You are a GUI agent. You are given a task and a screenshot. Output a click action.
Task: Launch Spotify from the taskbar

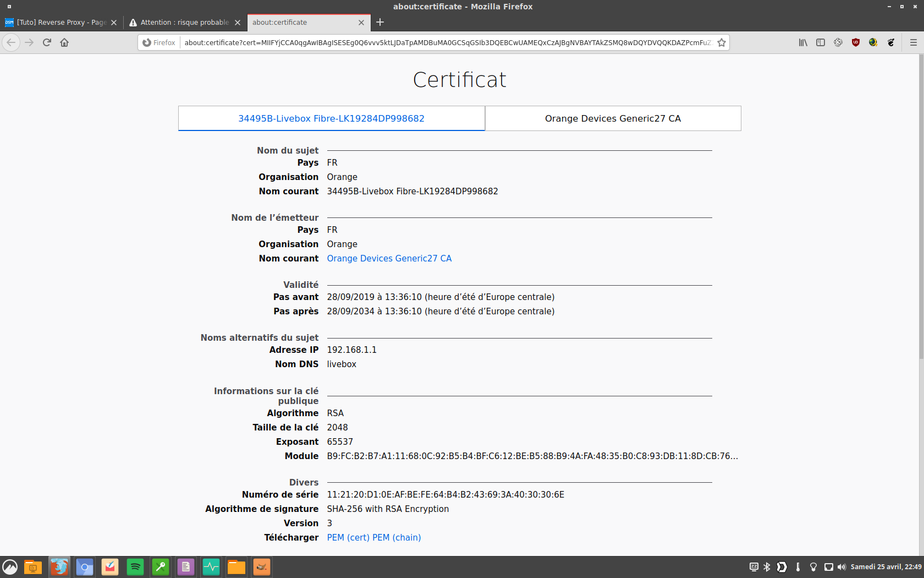(x=135, y=566)
